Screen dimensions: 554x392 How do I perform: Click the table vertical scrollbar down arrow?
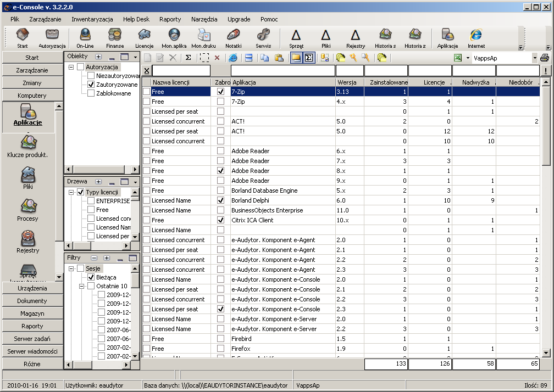(546, 352)
